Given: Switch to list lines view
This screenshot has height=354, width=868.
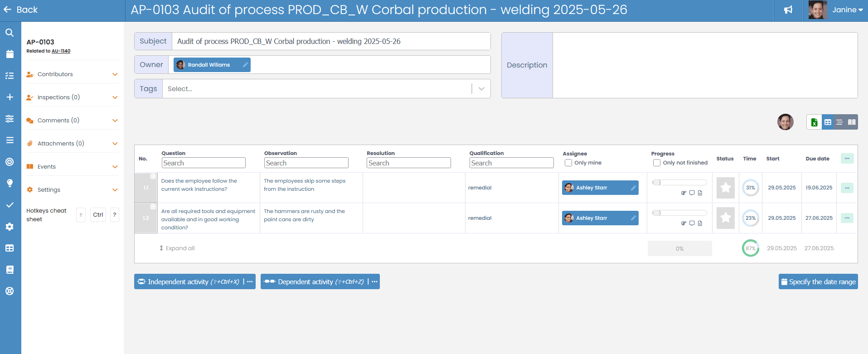Looking at the screenshot, I should coord(839,122).
